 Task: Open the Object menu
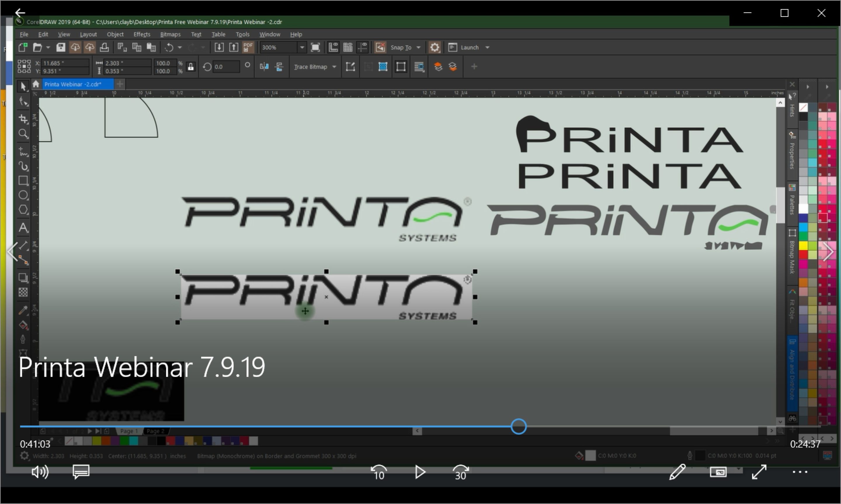(115, 34)
